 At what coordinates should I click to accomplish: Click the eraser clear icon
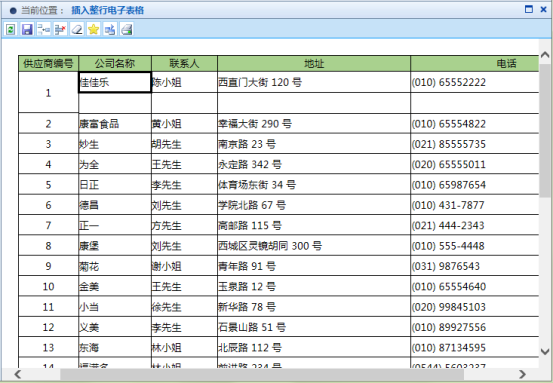point(77,29)
